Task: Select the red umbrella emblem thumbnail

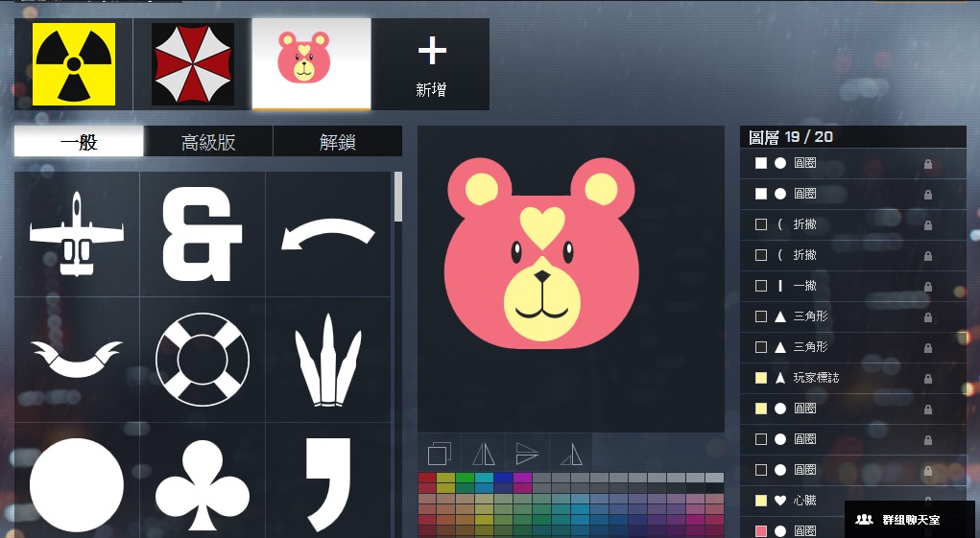Action: click(192, 64)
